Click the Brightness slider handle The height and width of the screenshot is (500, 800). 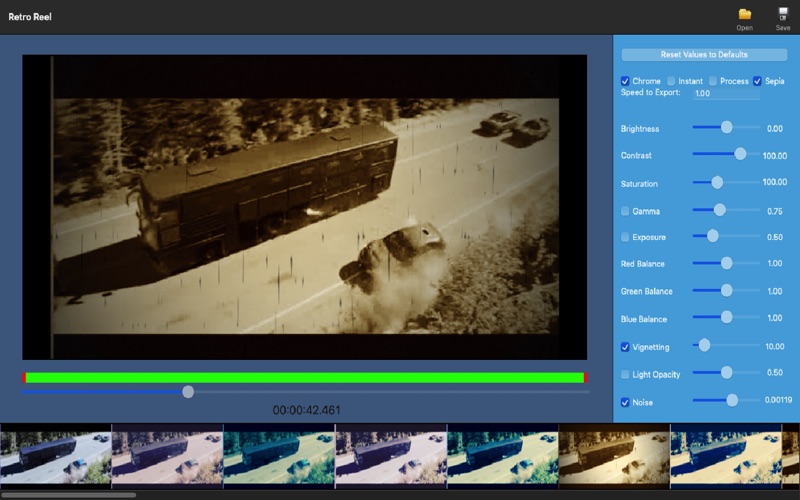(x=727, y=127)
